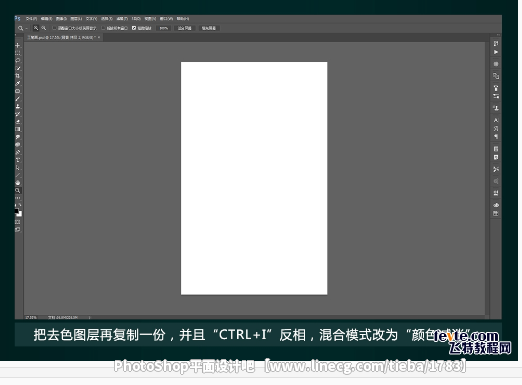This screenshot has width=522, height=385.
Task: Select the Zoom tool in toolbar
Action: 18,191
